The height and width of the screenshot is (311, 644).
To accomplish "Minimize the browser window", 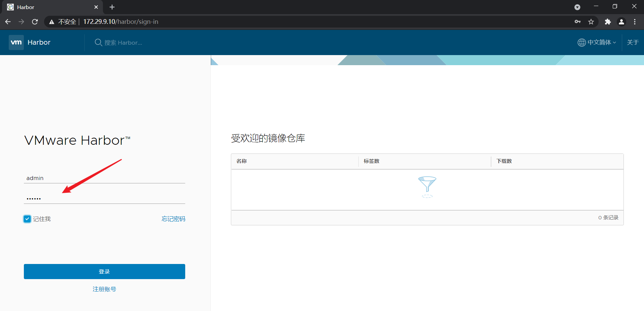I will pos(596,6).
